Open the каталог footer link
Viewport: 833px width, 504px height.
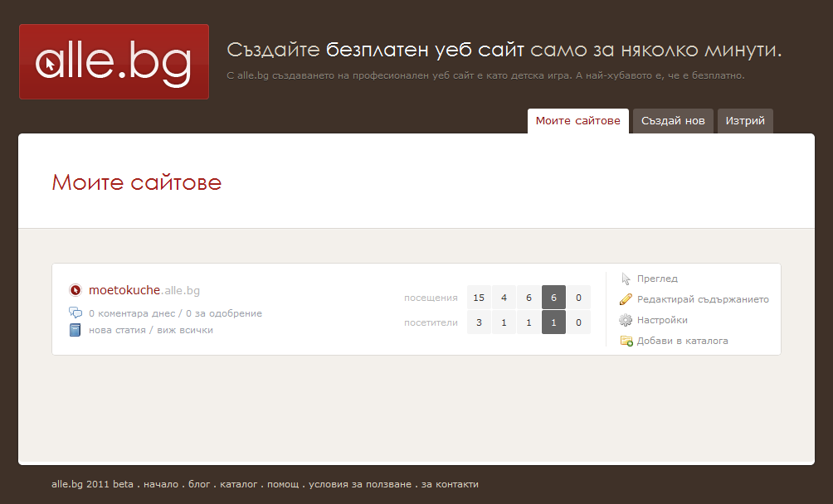click(238, 484)
